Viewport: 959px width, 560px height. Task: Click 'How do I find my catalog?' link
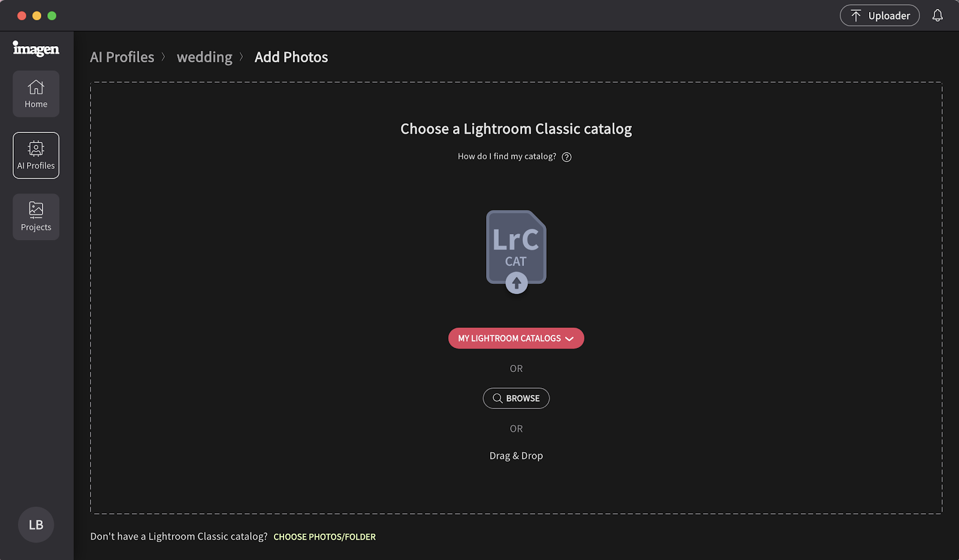click(507, 156)
